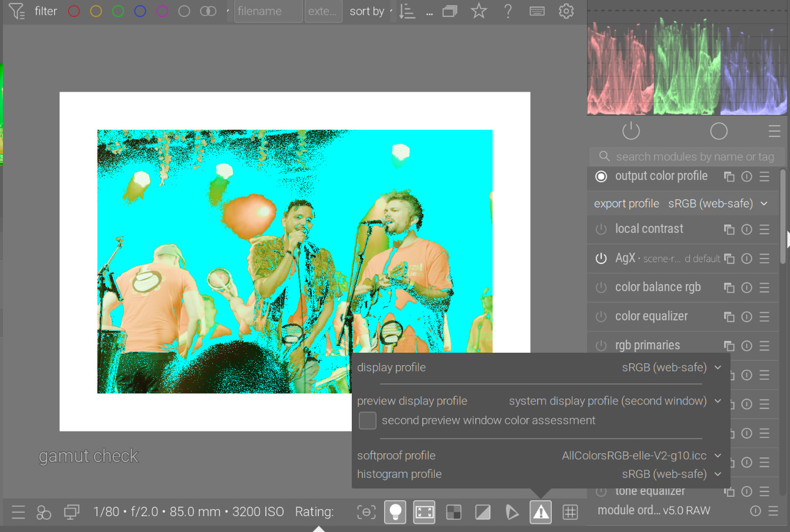Viewport: 790px width, 532px height.
Task: Open the softproof profile dropdown
Action: point(641,456)
